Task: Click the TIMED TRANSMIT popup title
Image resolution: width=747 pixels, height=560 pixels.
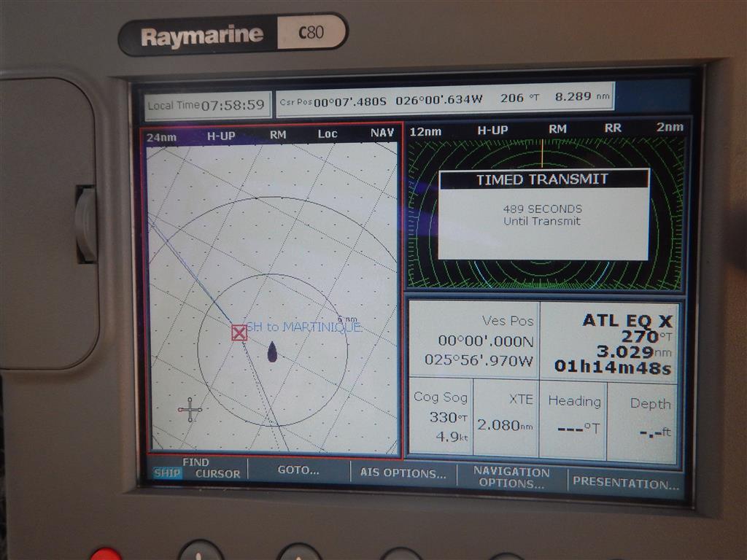Action: tap(542, 179)
